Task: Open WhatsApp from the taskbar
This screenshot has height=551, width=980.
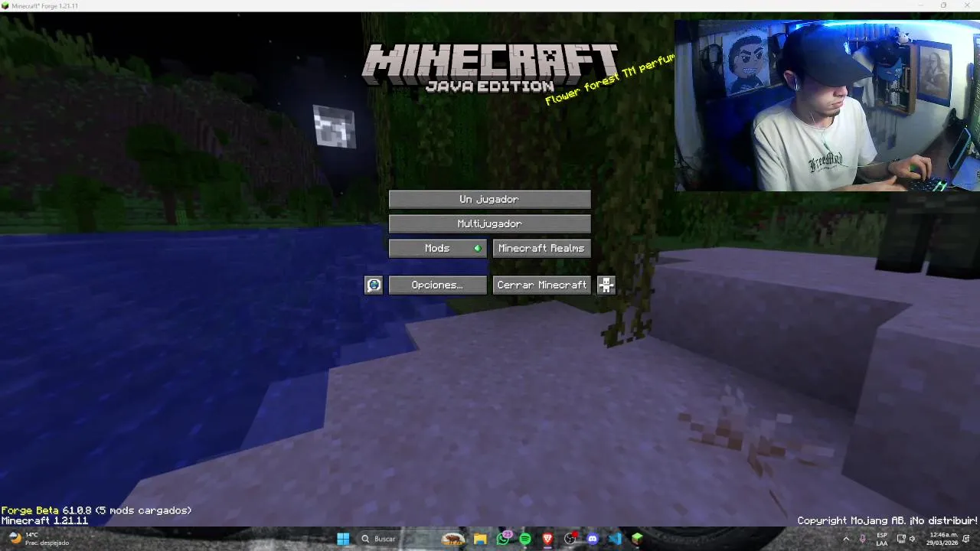Action: pyautogui.click(x=503, y=539)
